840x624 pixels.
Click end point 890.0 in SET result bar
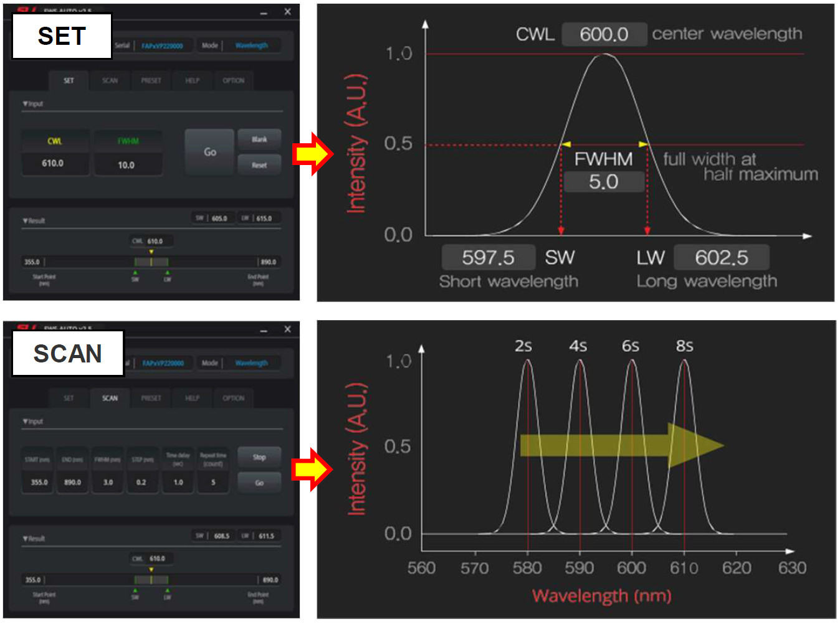(269, 262)
